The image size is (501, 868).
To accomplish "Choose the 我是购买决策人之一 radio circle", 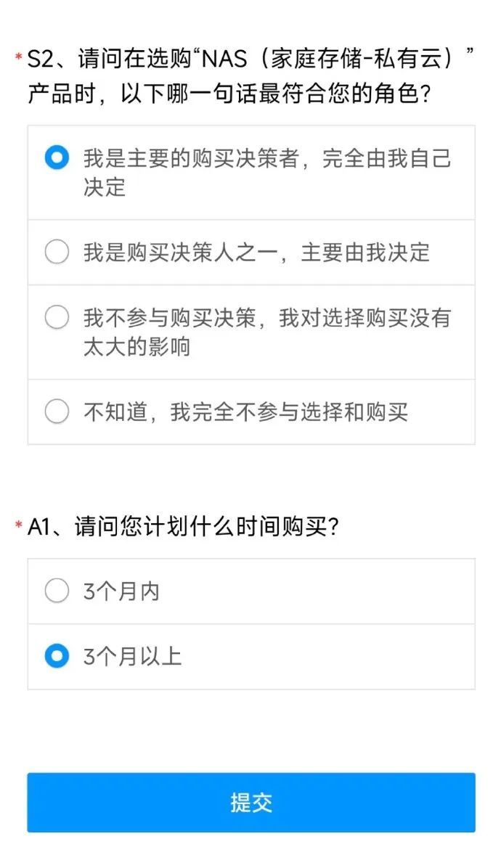I will click(x=57, y=252).
